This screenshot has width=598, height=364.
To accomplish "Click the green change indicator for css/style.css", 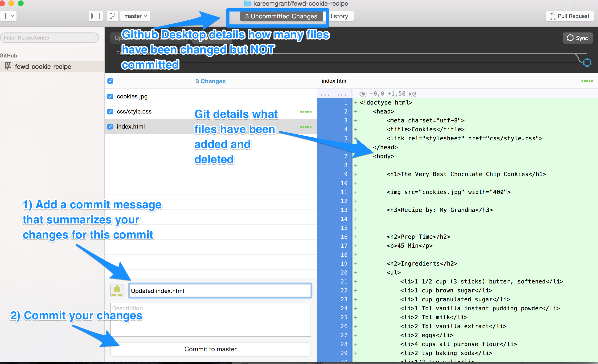I will point(306,112).
